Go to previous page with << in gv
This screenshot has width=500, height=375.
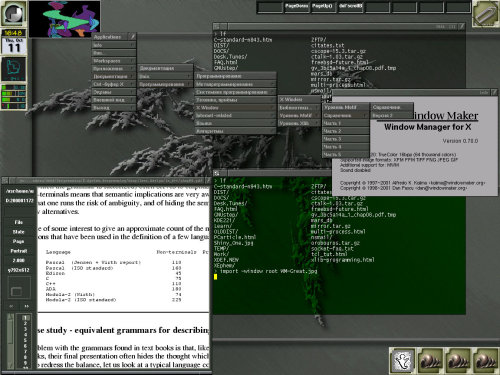[x=11, y=306]
